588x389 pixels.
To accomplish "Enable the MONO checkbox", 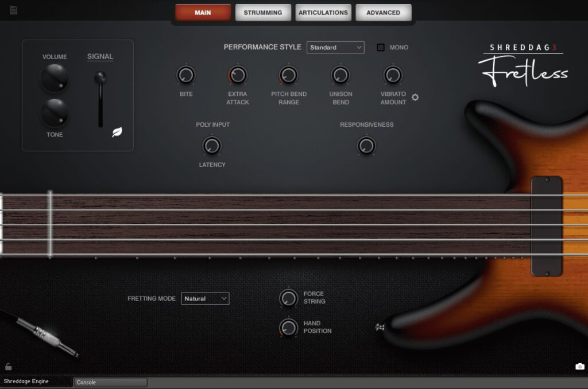I will pyautogui.click(x=381, y=48).
